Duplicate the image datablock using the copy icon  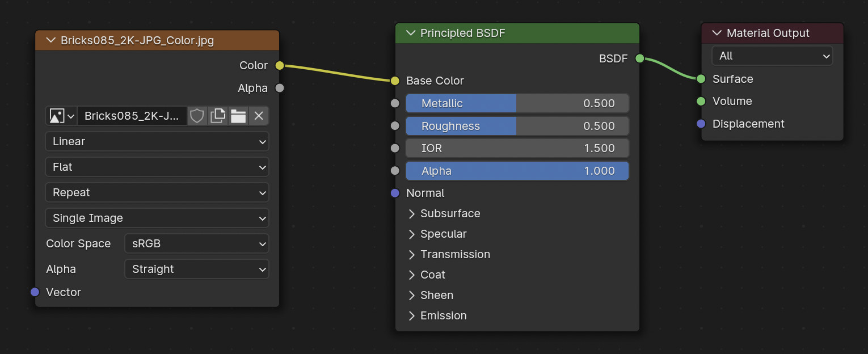pos(217,116)
